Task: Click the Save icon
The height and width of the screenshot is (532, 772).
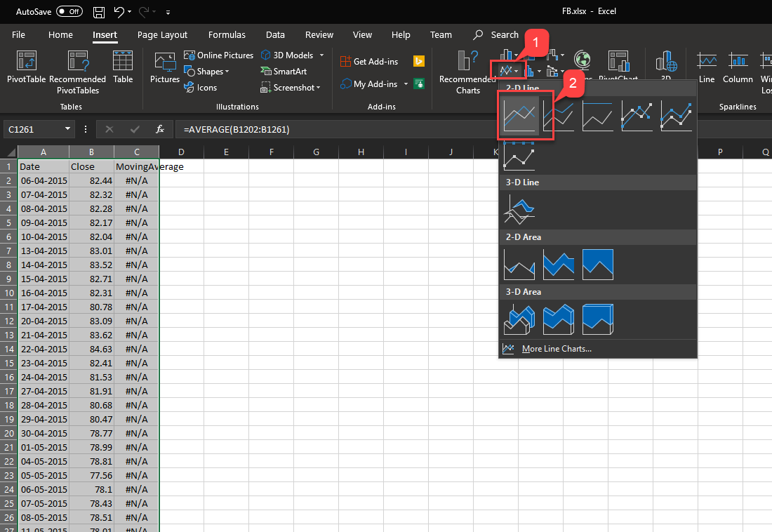Action: pos(99,12)
